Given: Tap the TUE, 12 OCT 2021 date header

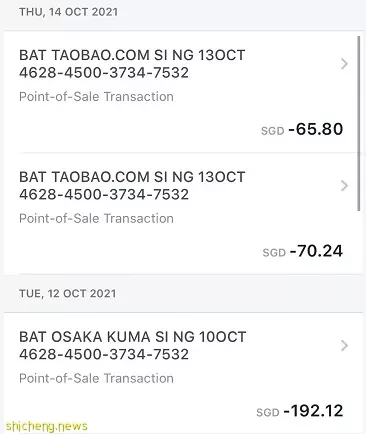Looking at the screenshot, I should 67,294.
